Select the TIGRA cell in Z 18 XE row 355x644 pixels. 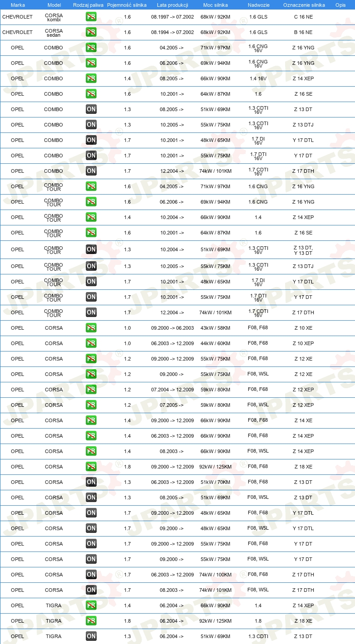coord(54,621)
